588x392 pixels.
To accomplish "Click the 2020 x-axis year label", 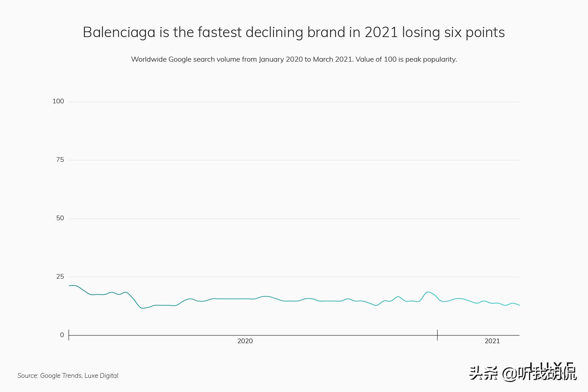I will (245, 341).
